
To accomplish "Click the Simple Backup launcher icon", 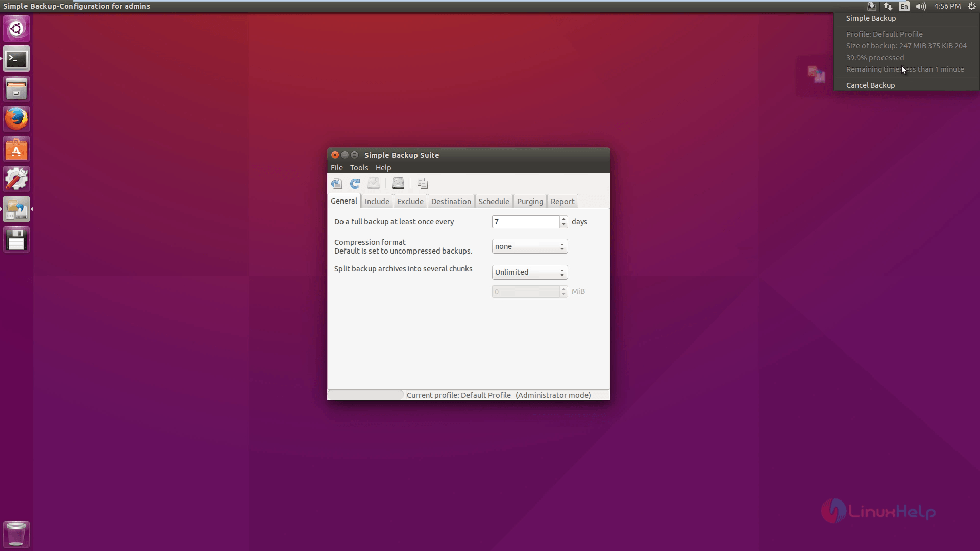I will (x=16, y=209).
